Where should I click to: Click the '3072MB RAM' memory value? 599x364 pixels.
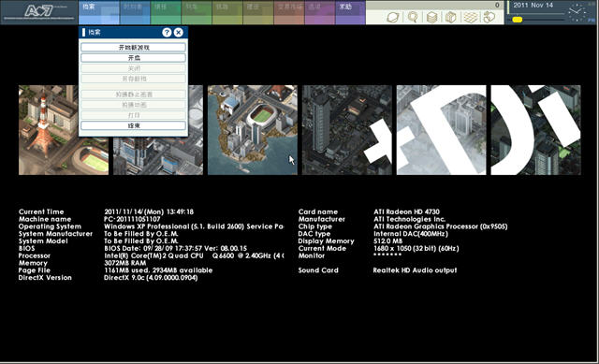point(124,263)
